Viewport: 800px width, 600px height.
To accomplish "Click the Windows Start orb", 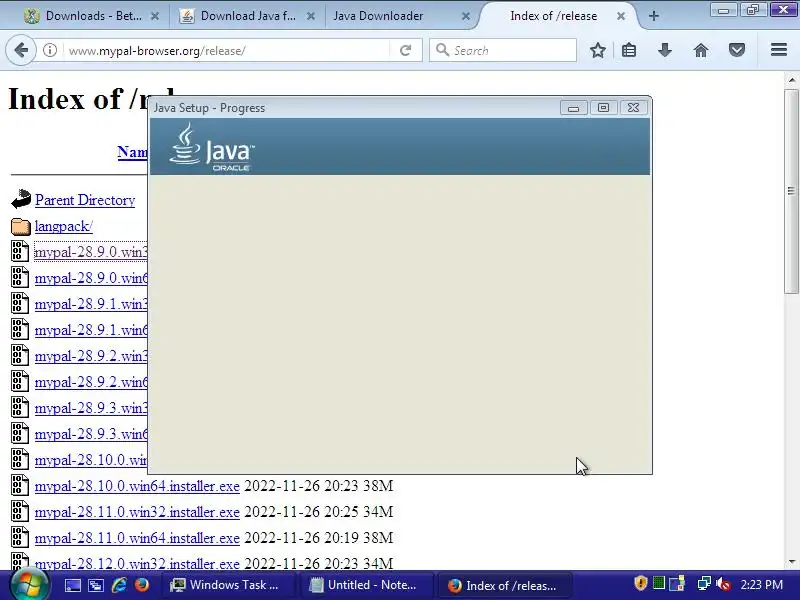I will coord(30,585).
